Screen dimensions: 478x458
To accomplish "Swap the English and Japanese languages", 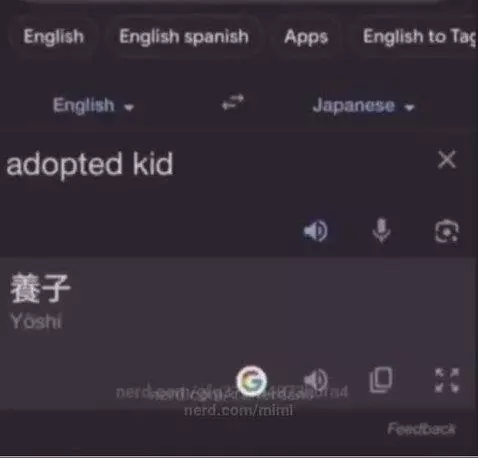I will 233,102.
